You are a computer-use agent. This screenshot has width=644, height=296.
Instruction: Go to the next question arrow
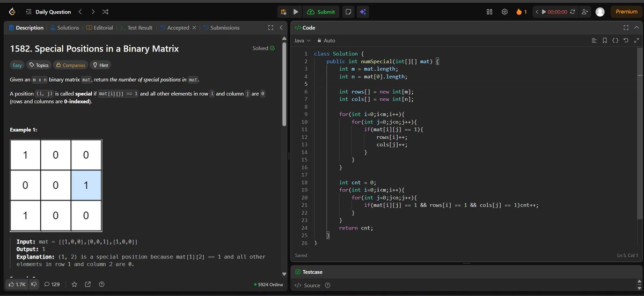pos(93,12)
